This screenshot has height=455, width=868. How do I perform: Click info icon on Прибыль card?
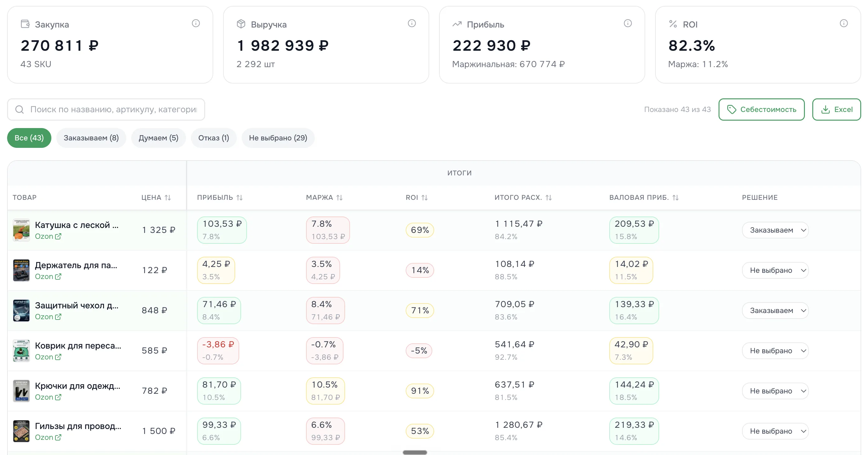pyautogui.click(x=628, y=23)
